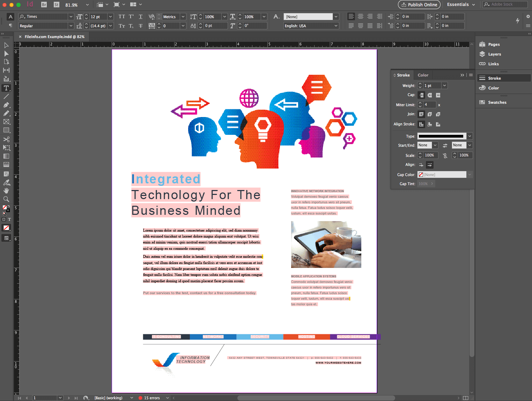Switch to the Color tab in panel

[423, 75]
